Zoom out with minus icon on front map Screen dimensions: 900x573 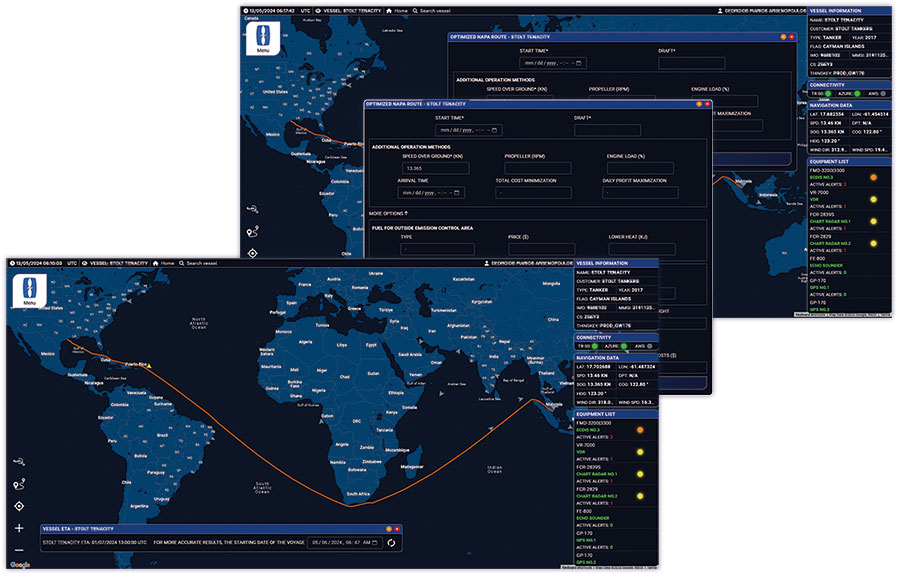[x=19, y=550]
